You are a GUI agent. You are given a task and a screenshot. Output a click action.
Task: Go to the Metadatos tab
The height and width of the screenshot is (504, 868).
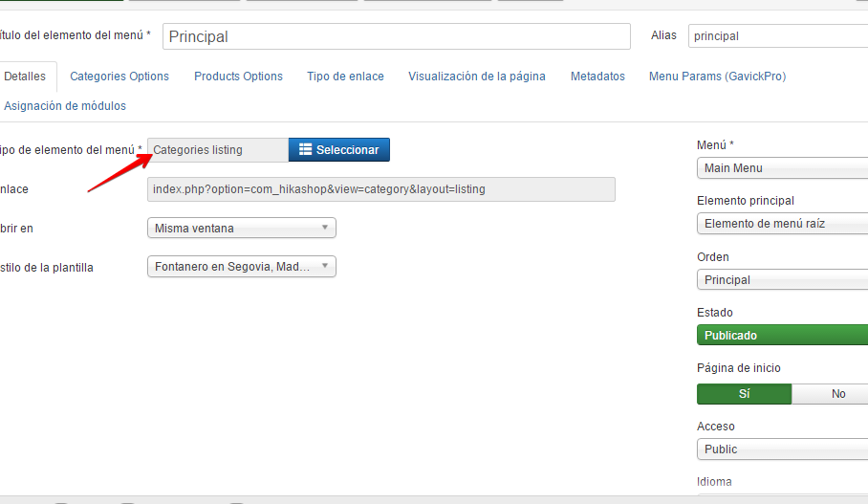597,77
